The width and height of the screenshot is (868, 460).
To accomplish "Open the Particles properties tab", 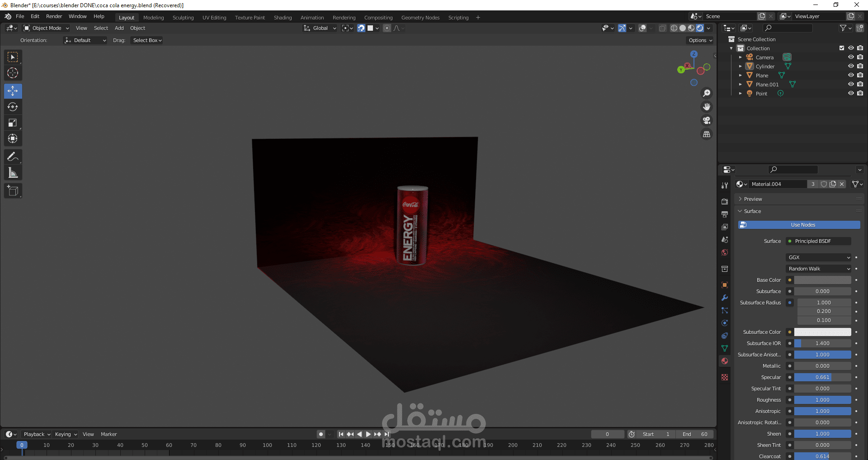I will tap(725, 310).
